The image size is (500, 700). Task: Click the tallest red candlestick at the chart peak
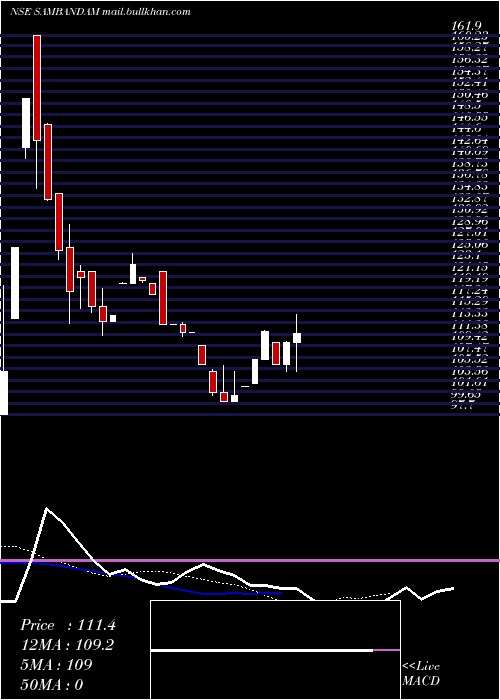click(37, 88)
